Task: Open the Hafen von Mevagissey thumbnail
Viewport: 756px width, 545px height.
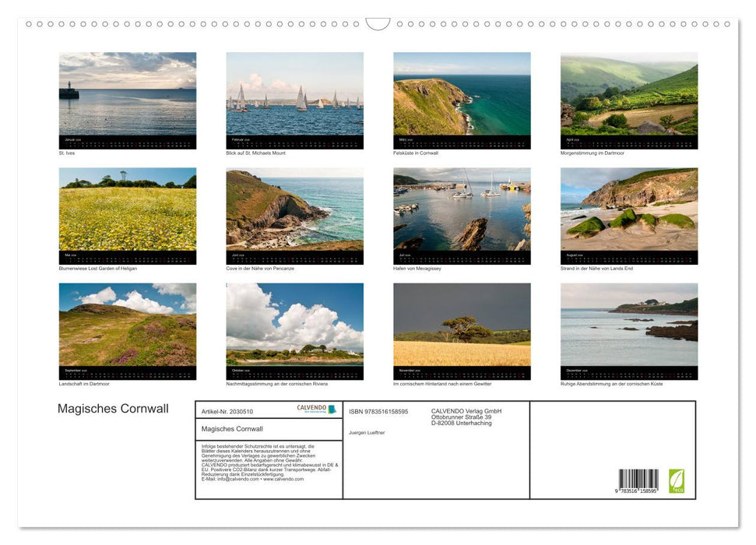Action: click(461, 212)
